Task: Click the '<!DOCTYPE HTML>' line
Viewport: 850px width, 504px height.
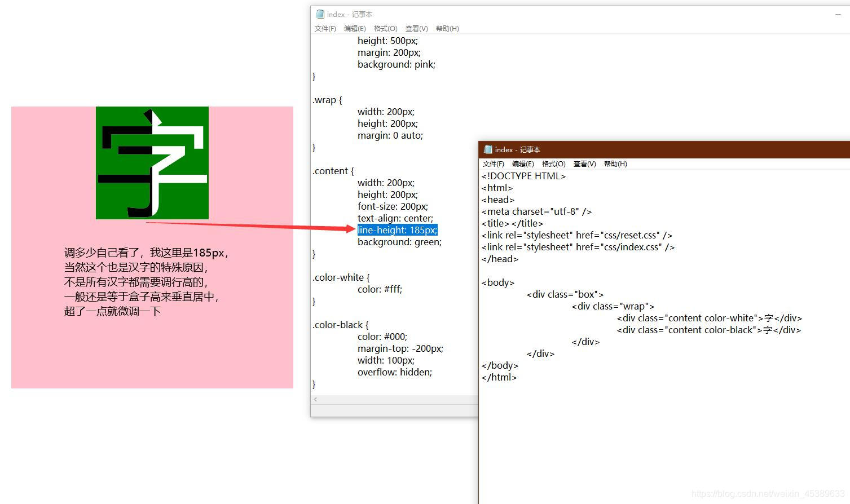Action: [x=523, y=176]
